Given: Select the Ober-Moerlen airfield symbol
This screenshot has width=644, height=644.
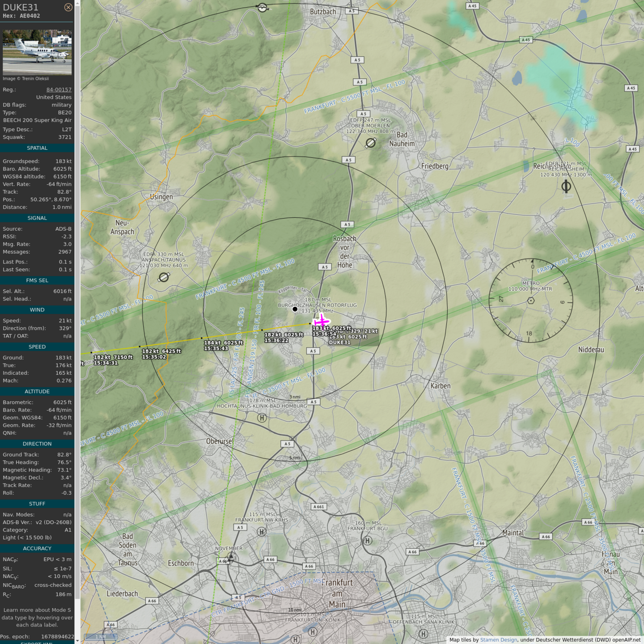Looking at the screenshot, I should click(371, 143).
